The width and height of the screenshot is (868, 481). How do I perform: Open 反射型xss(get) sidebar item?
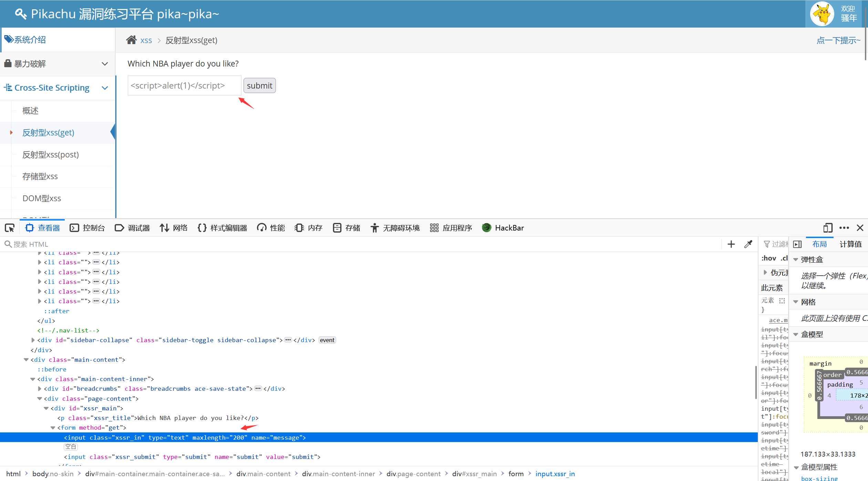[48, 133]
